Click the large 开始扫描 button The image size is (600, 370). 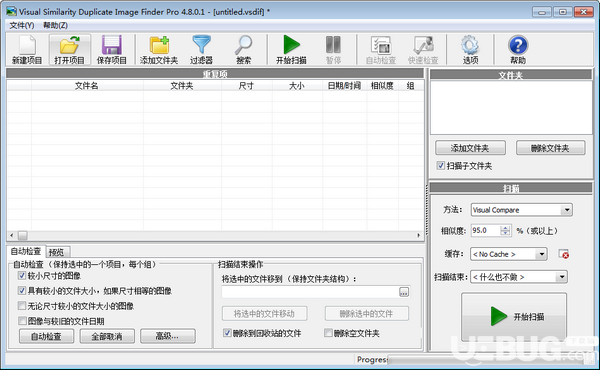pos(514,316)
